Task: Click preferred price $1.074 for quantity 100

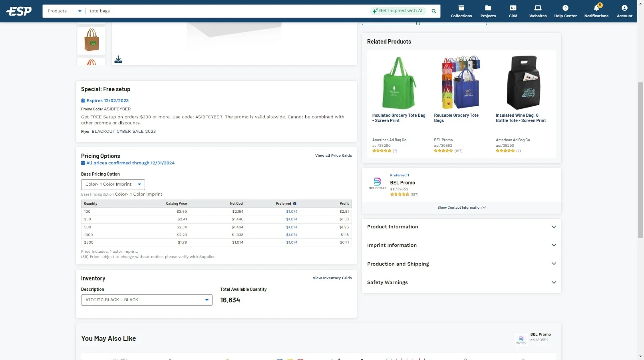Action: tap(292, 212)
